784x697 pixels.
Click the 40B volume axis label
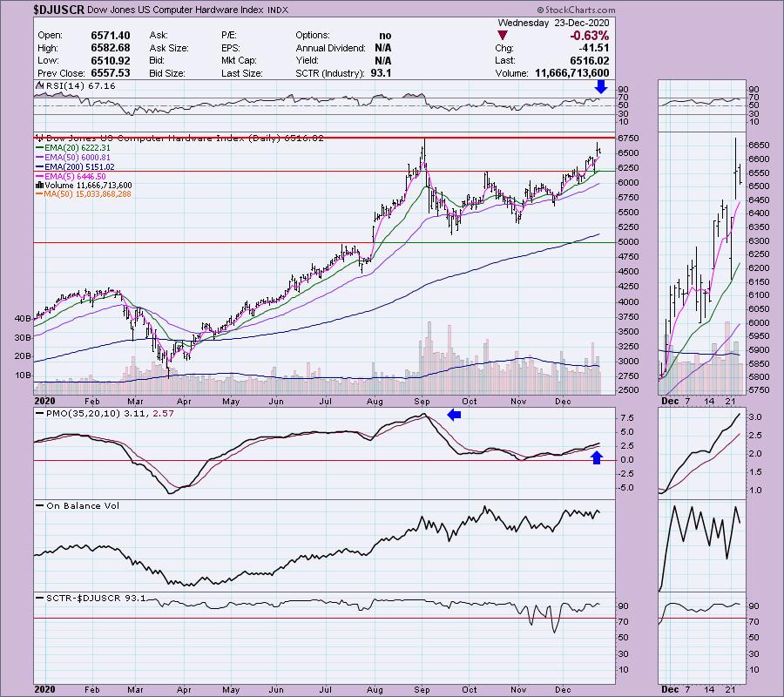(23, 319)
